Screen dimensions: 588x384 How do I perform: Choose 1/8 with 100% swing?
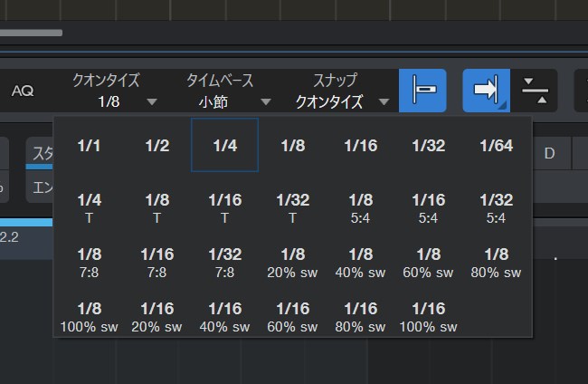point(90,316)
